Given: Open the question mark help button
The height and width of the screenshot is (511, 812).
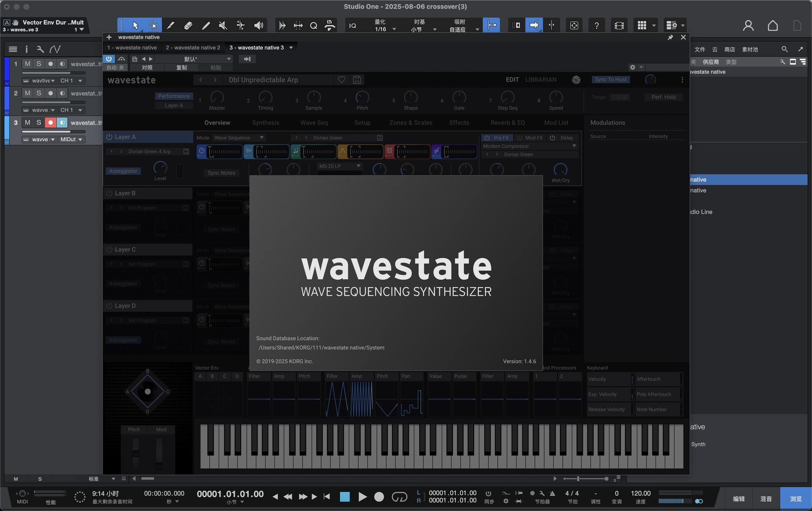Looking at the screenshot, I should click(596, 26).
